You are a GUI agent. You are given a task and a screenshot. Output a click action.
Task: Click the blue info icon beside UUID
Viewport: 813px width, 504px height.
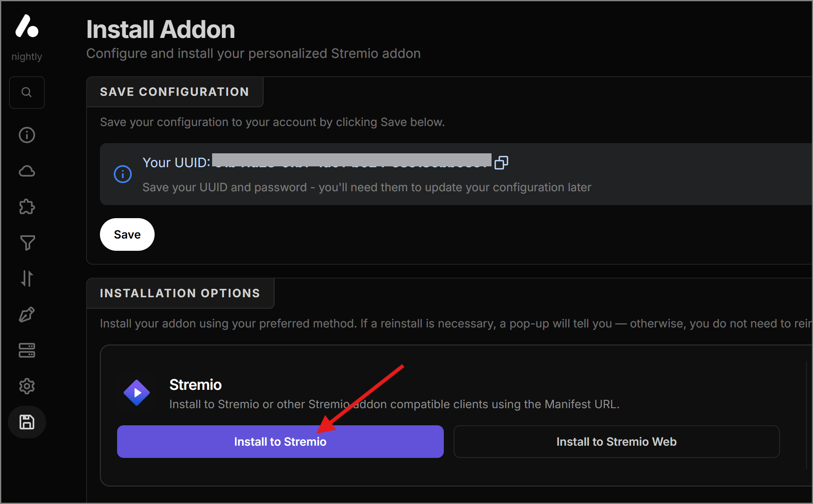[122, 174]
